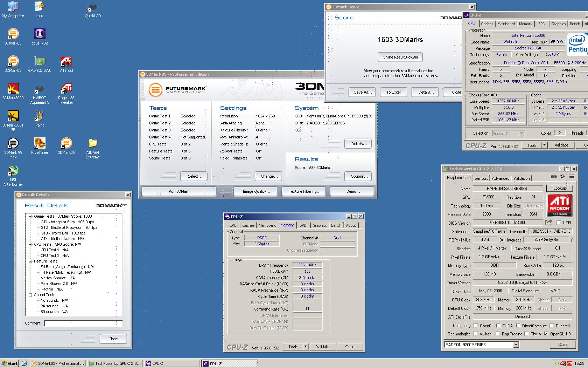This screenshot has width=588, height=368.
Task: Open the Tools dropdown arrow in CPU-Z Memory window
Action: (305, 347)
